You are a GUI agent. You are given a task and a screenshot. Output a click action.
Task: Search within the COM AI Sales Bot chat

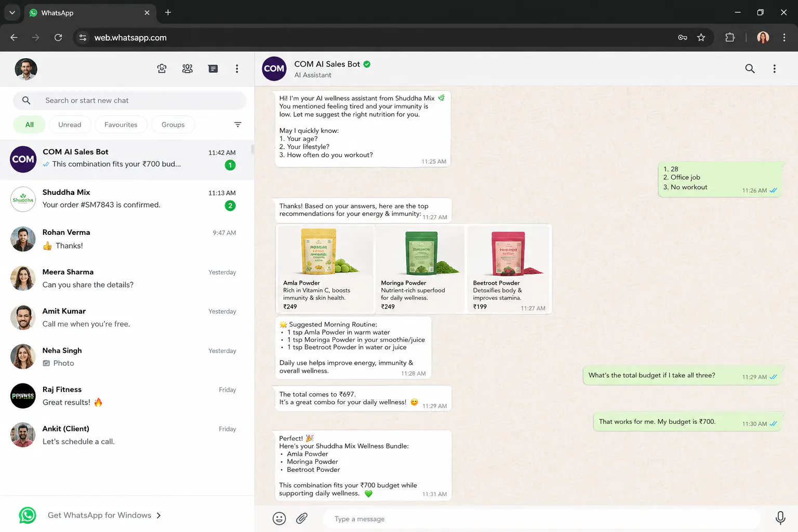pos(750,69)
